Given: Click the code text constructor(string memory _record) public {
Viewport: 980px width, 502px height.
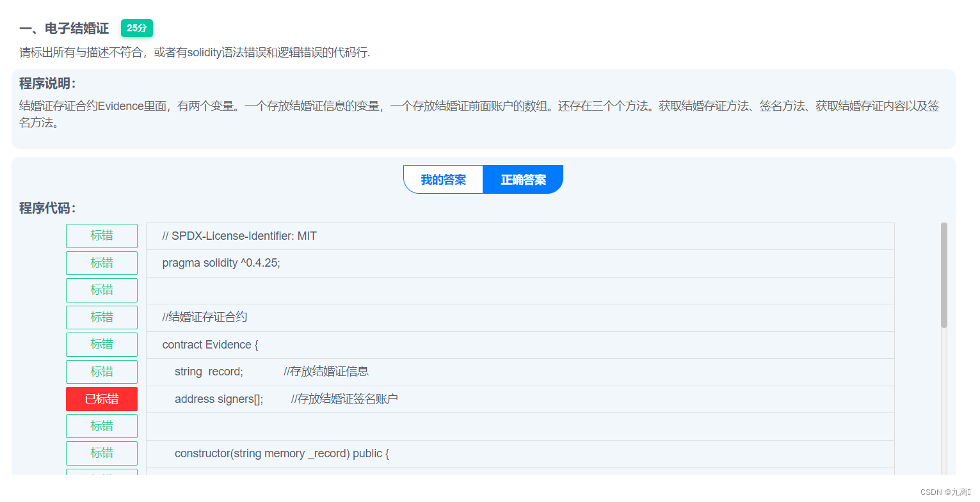Looking at the screenshot, I should 282,453.
